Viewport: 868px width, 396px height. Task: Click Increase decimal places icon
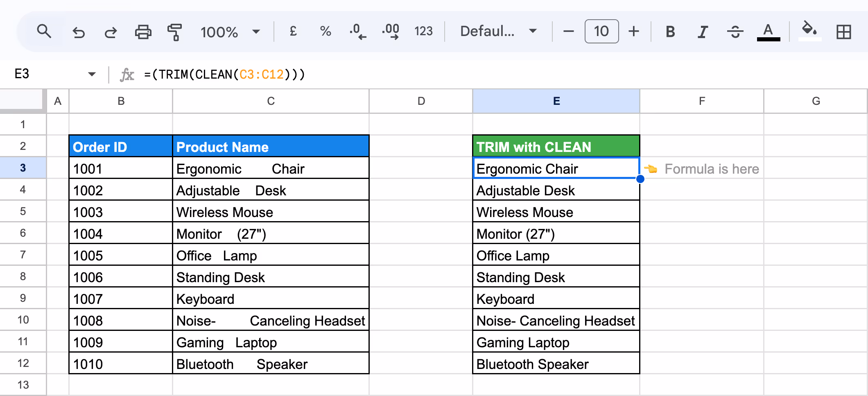click(x=391, y=32)
